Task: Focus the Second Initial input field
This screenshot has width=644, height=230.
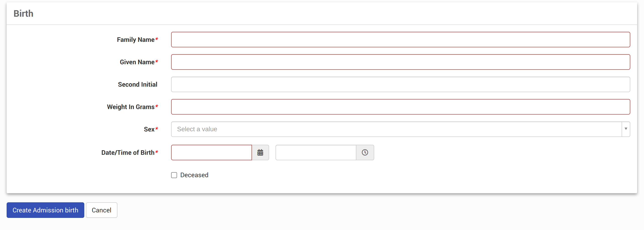Action: (400, 84)
